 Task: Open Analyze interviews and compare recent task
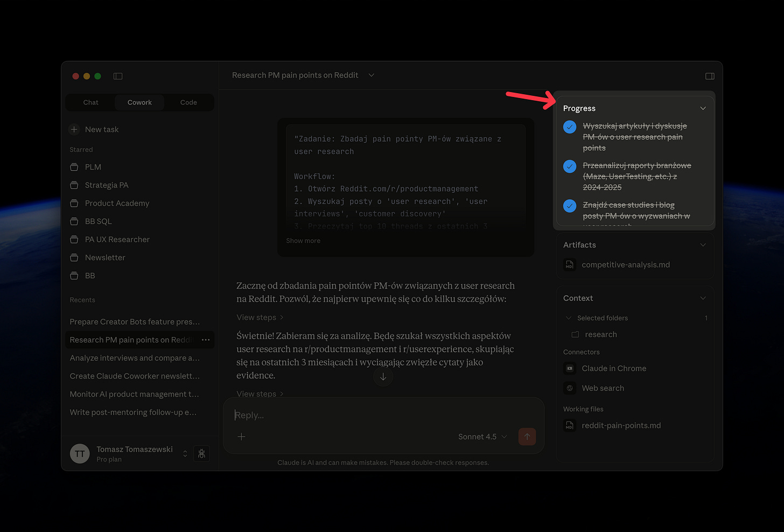point(135,358)
